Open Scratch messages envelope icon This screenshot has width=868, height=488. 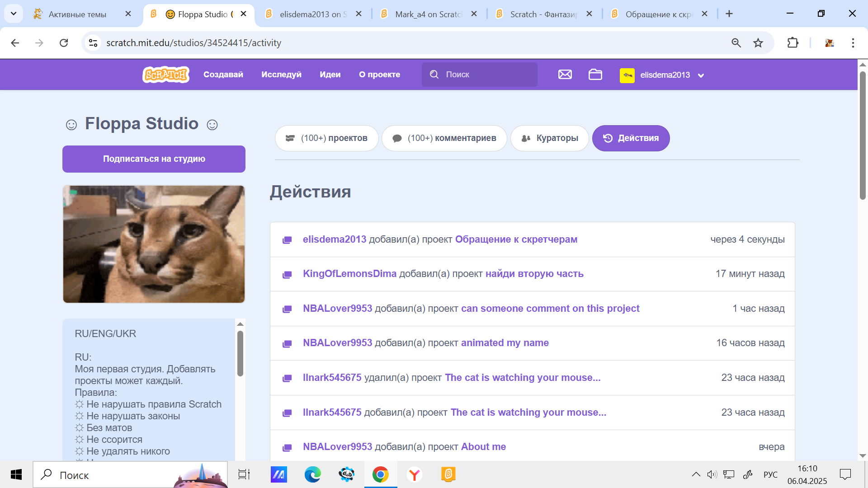(565, 75)
